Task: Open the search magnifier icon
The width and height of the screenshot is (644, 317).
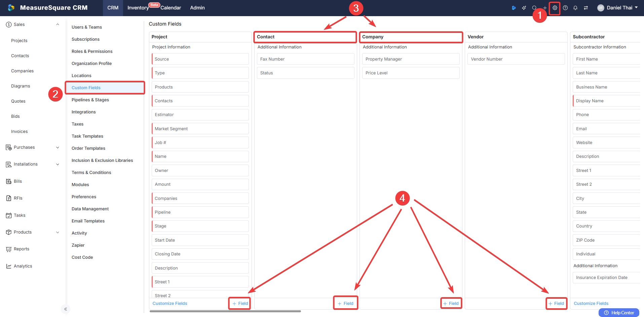Action: coord(534,8)
